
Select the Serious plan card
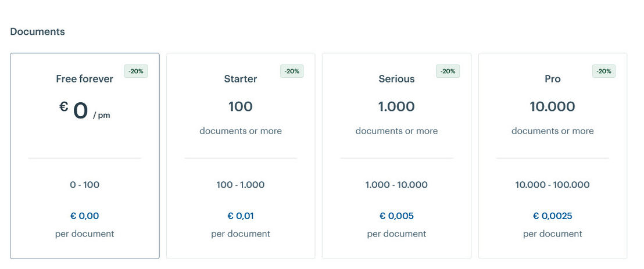[x=397, y=156]
